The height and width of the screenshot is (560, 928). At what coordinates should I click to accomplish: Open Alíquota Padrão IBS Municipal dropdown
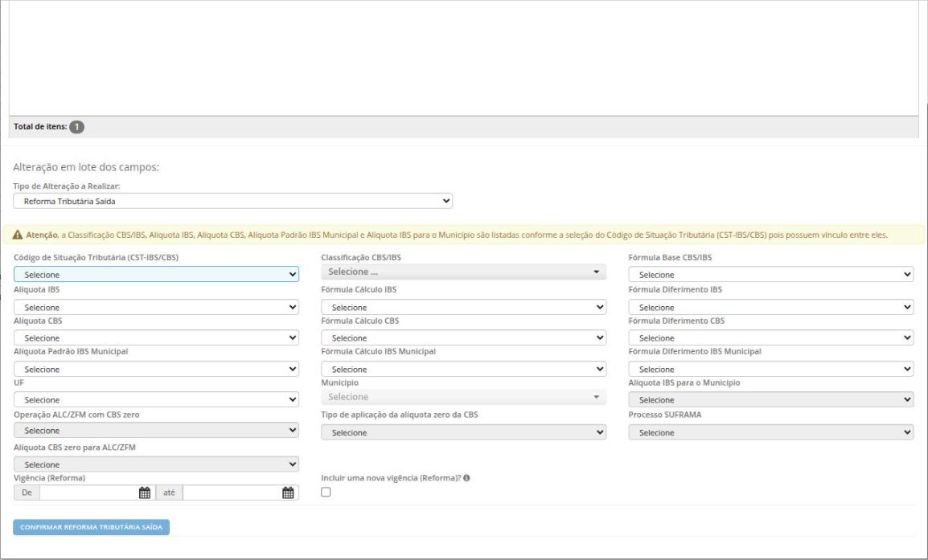point(156,369)
